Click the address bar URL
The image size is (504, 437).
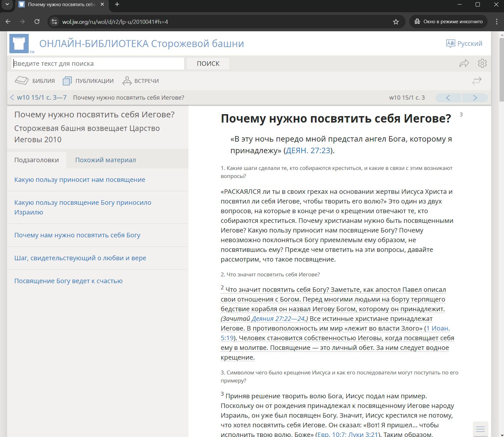115,22
